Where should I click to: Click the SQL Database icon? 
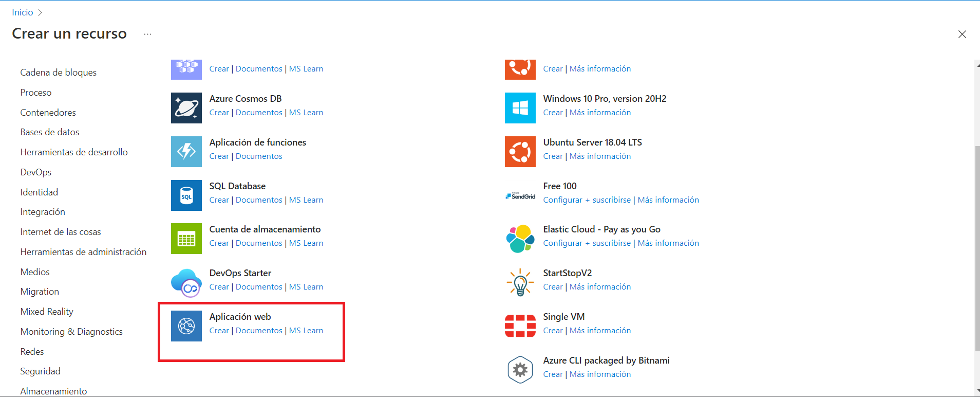186,195
